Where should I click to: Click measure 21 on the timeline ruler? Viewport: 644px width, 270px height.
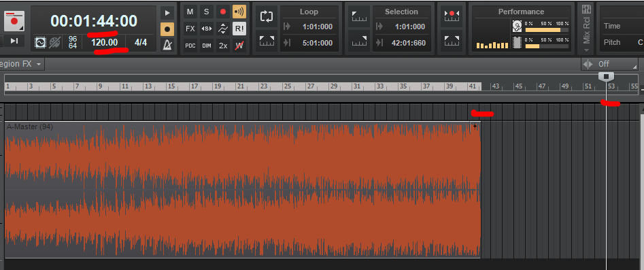(x=240, y=86)
